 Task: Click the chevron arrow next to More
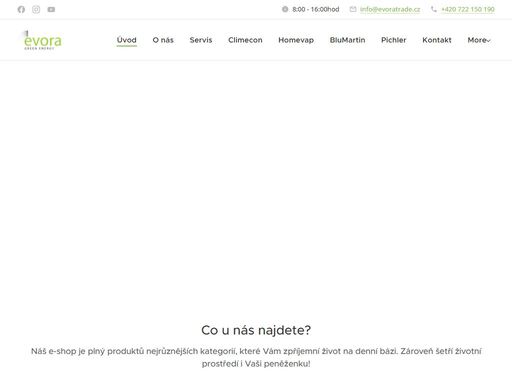coord(489,41)
